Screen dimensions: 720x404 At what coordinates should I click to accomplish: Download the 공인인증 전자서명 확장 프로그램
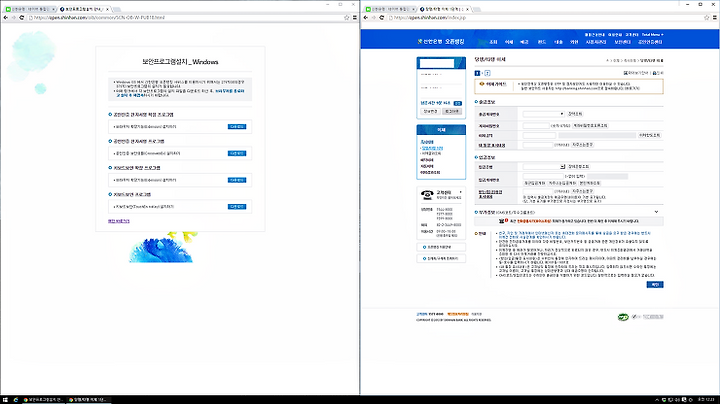(x=237, y=126)
